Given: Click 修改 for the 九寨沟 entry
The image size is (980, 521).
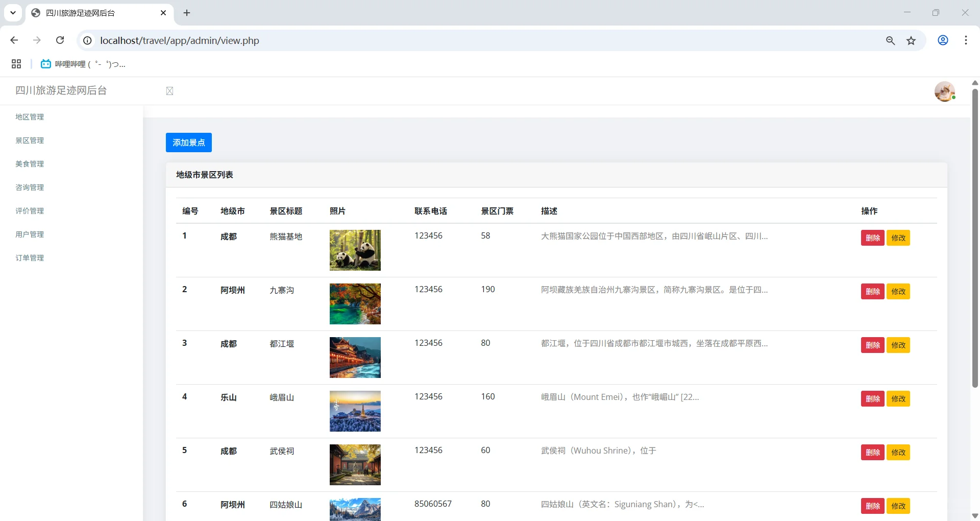Looking at the screenshot, I should pos(898,291).
